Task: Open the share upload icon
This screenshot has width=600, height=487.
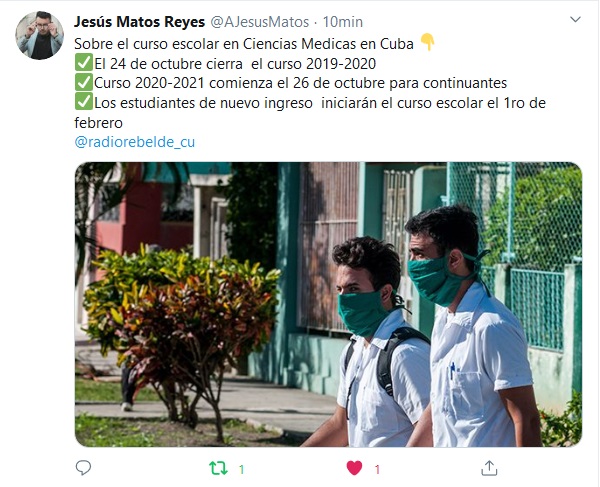Action: click(489, 467)
